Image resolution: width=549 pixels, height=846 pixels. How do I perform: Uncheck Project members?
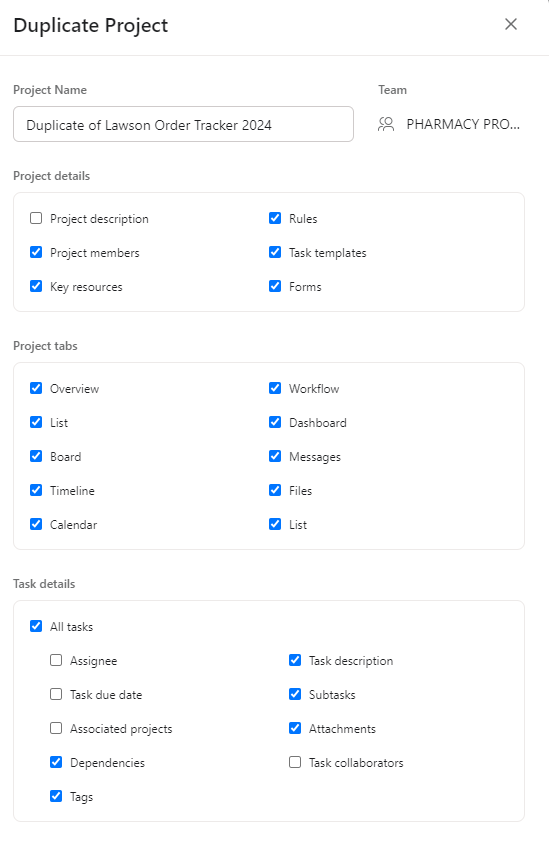[x=36, y=253]
